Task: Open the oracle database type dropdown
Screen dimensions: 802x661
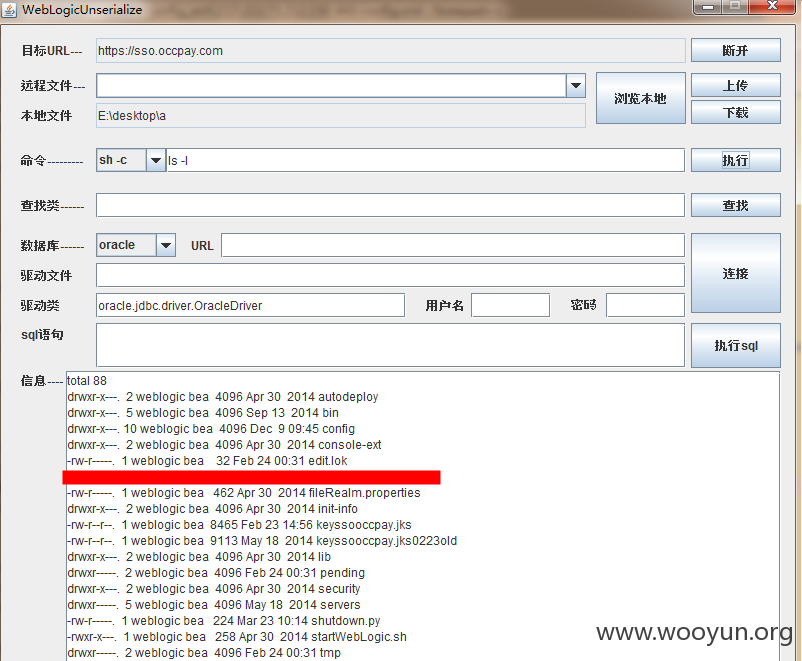Action: point(165,245)
